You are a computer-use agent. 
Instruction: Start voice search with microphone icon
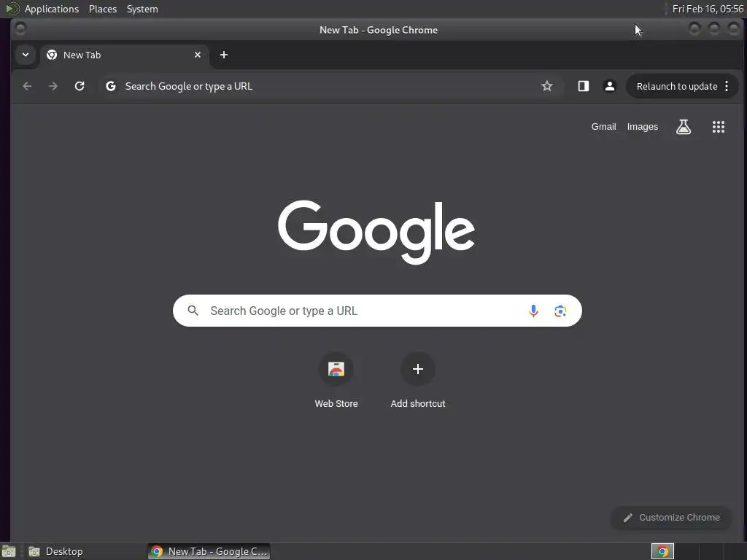pos(533,311)
